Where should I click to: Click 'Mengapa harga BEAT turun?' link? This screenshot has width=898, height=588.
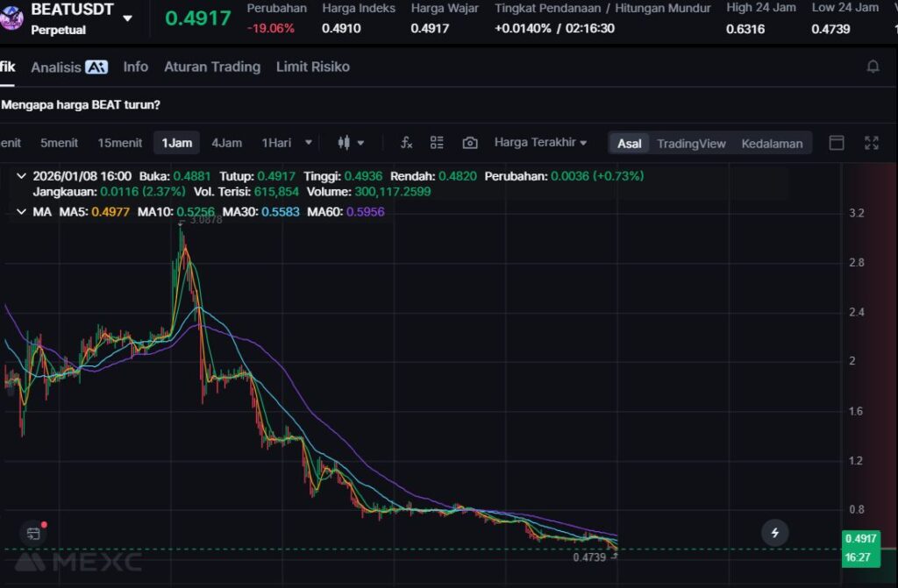pyautogui.click(x=81, y=104)
